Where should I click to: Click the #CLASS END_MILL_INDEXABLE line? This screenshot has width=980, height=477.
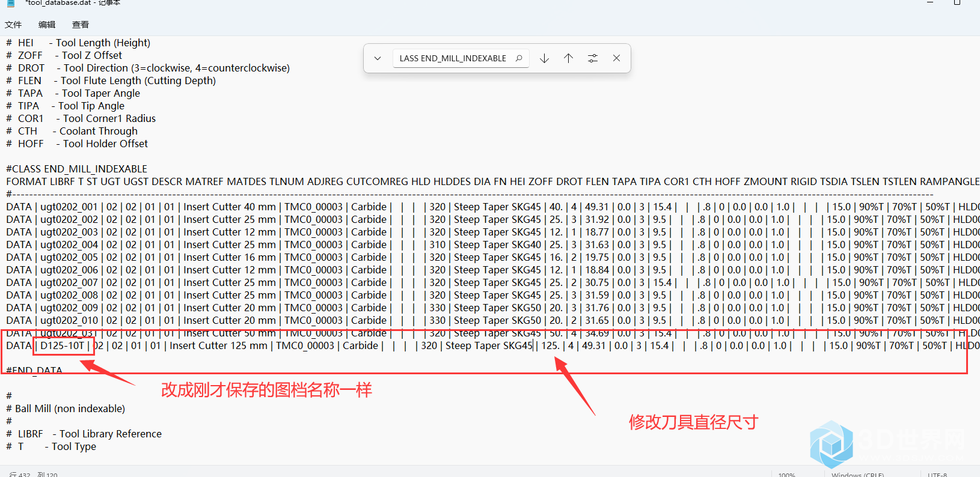pos(76,169)
